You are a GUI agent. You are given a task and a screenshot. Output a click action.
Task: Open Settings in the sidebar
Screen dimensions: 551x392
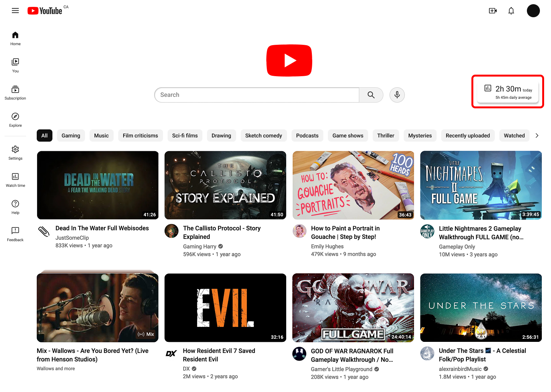[x=15, y=153]
